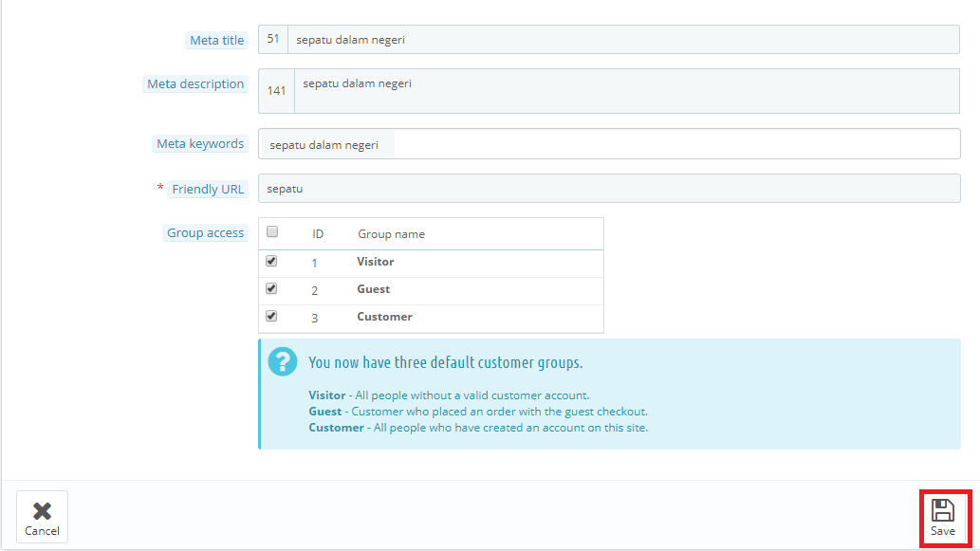
Task: Select the 'sepatu dalam negeri' keyword tag
Action: click(x=324, y=145)
